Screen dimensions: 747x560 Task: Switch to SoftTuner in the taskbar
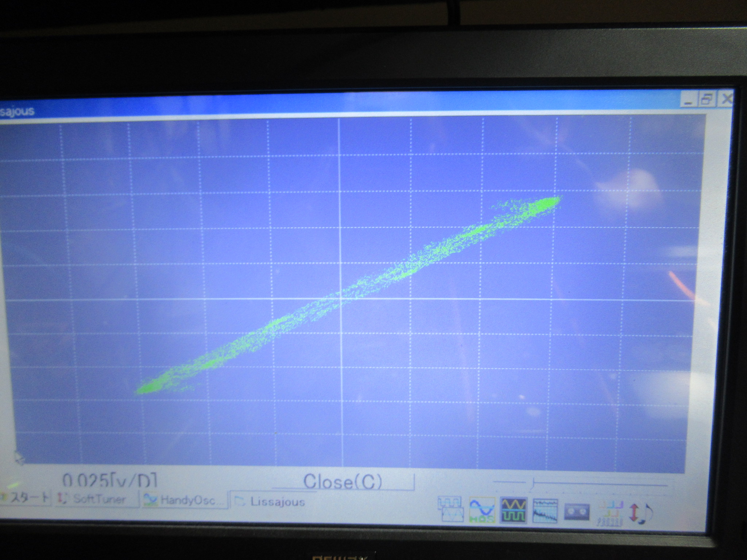tap(97, 499)
